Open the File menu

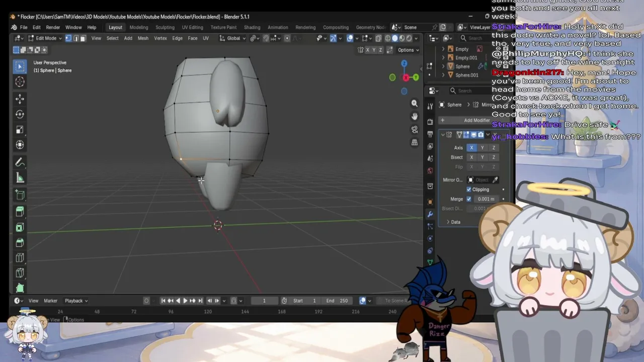[x=24, y=27]
